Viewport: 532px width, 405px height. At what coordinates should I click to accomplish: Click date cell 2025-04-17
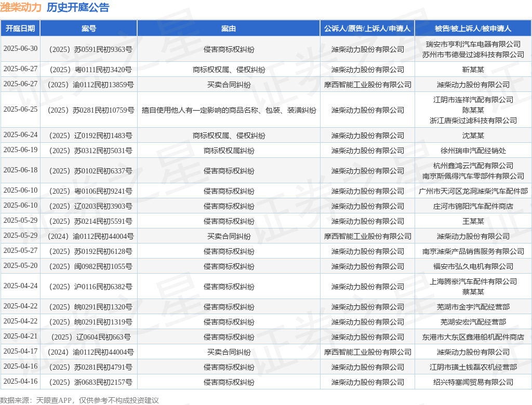[x=20, y=351]
